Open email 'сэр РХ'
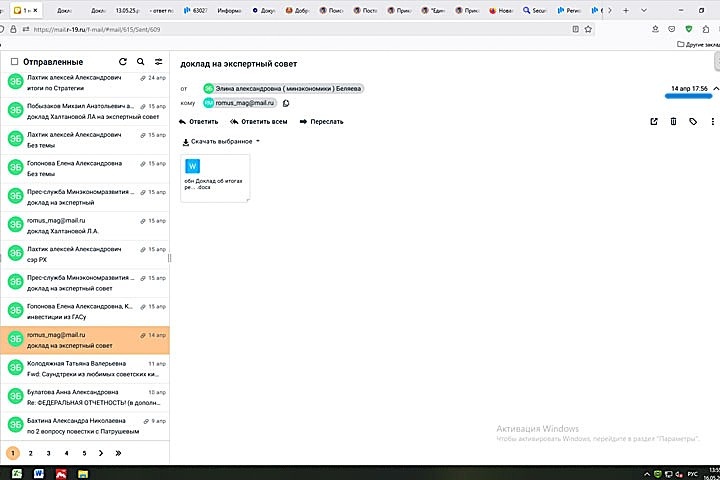The height and width of the screenshot is (480, 720). [x=85, y=254]
